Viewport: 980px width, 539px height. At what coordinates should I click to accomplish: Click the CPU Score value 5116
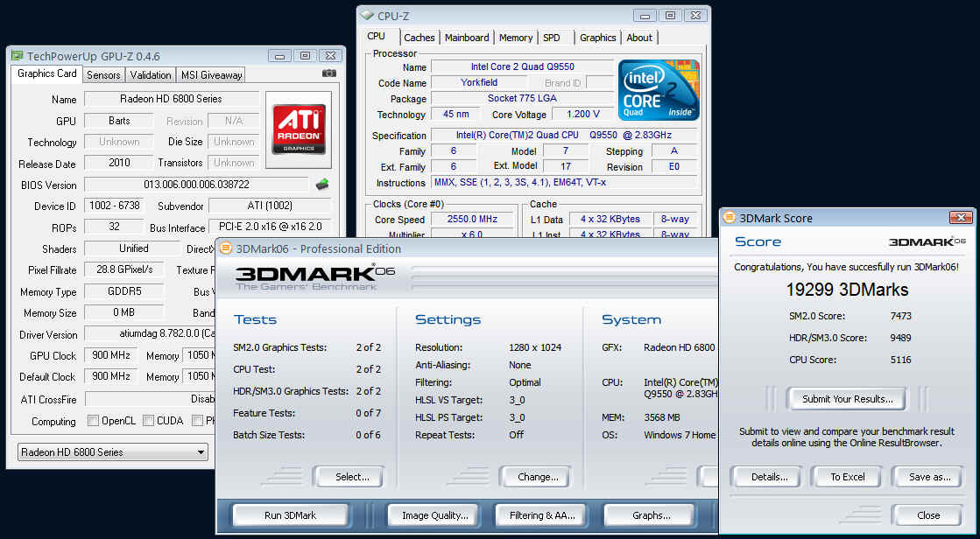tap(900, 360)
